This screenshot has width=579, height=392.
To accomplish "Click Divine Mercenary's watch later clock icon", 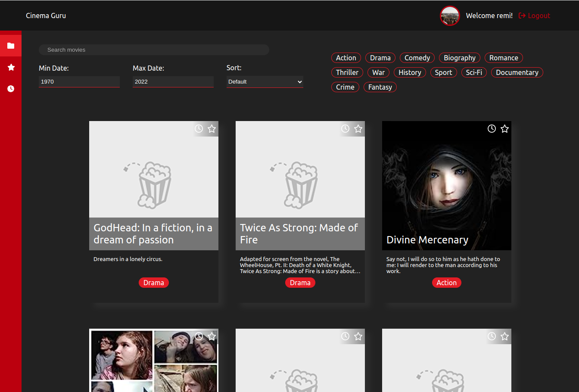I will coord(492,128).
